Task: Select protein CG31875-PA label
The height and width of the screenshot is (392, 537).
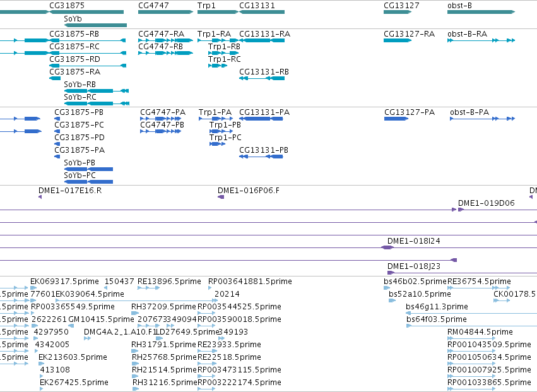Action: pyautogui.click(x=80, y=150)
